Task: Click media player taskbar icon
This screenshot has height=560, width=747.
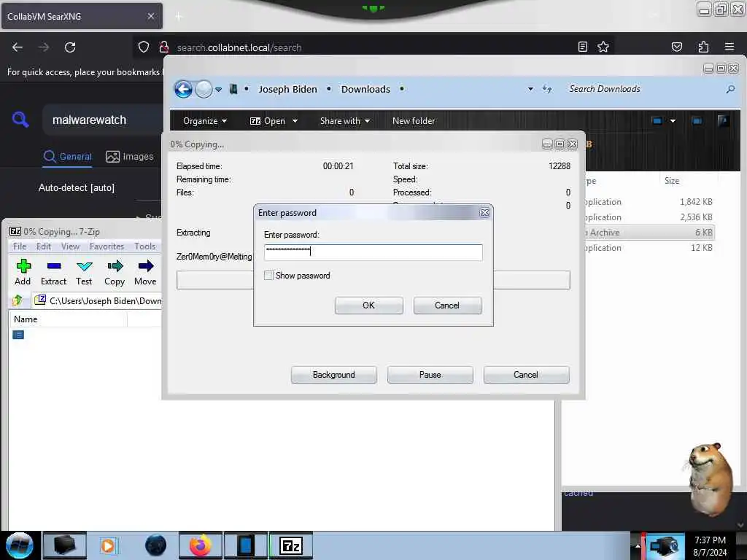Action: (109, 545)
